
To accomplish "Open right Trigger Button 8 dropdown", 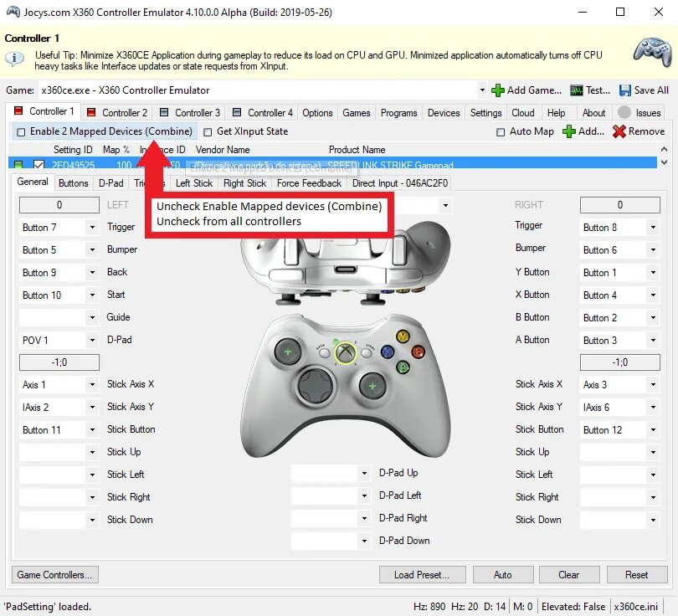I will pos(653,228).
